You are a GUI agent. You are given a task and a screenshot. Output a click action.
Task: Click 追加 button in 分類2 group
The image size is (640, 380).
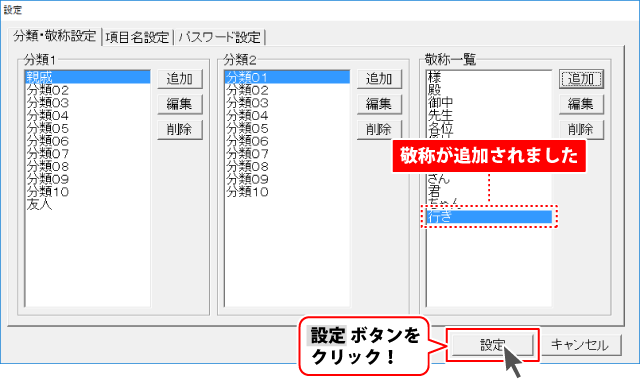pyautogui.click(x=379, y=79)
